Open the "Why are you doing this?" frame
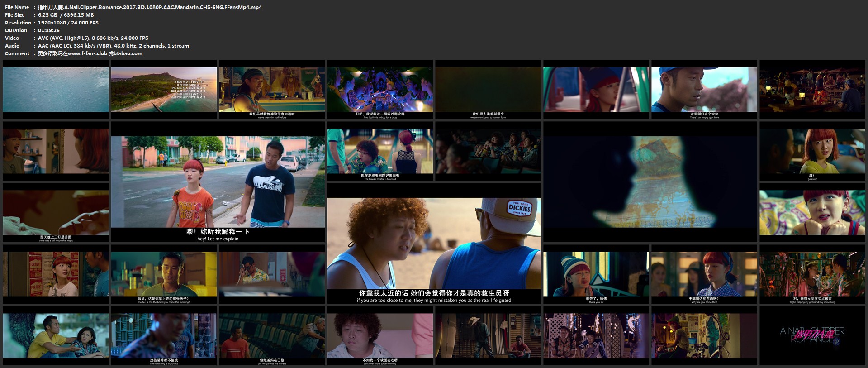This screenshot has width=868, height=368. click(x=704, y=274)
